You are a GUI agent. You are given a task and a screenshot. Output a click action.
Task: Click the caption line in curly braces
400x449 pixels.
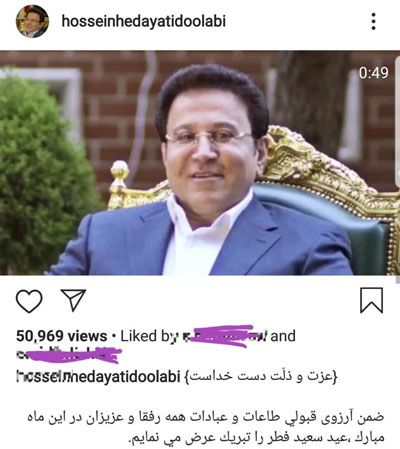pos(261,377)
